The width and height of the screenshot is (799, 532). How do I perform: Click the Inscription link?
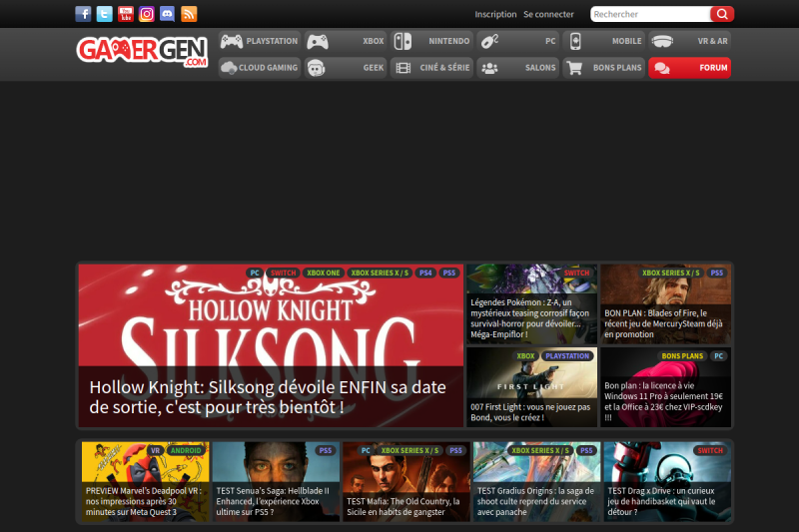point(495,14)
